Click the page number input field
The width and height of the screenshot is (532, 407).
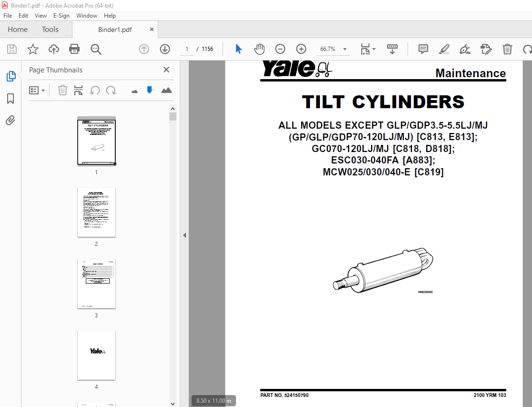[x=186, y=49]
